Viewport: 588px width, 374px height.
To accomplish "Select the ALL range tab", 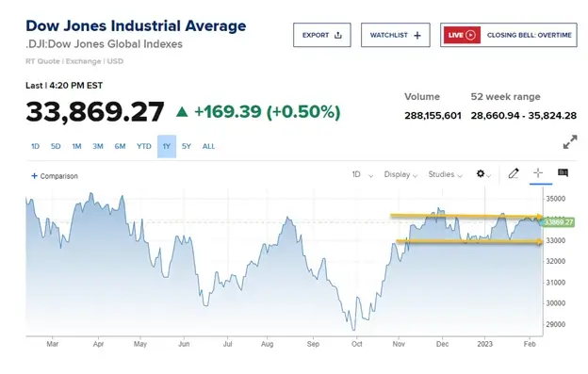I will coord(208,147).
